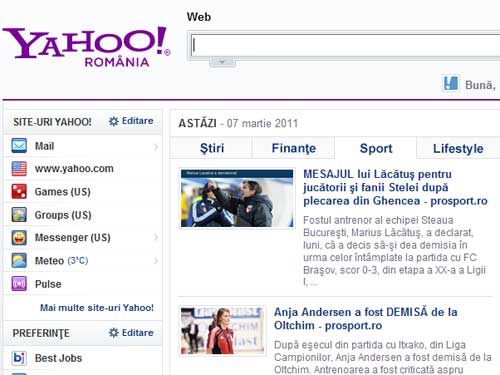The width and height of the screenshot is (500, 375).
Task: Click the Fostul antrenor al echipei Steaua summary
Action: (x=394, y=251)
